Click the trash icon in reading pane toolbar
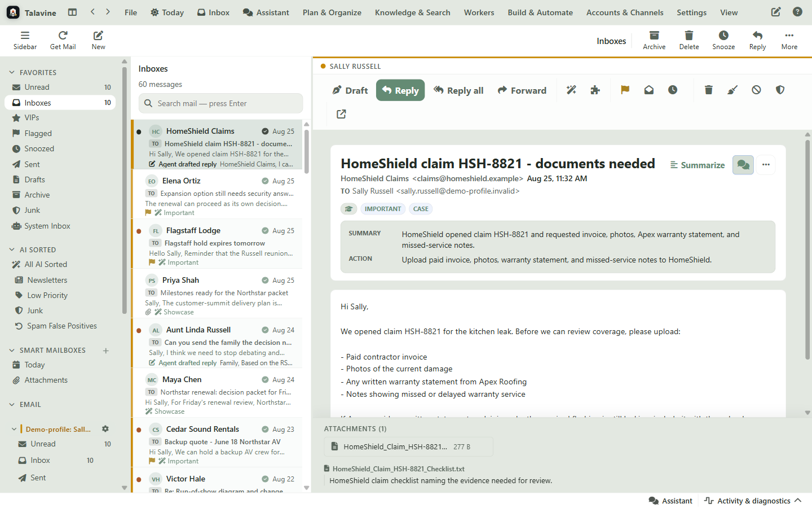The height and width of the screenshot is (508, 812). tap(709, 90)
